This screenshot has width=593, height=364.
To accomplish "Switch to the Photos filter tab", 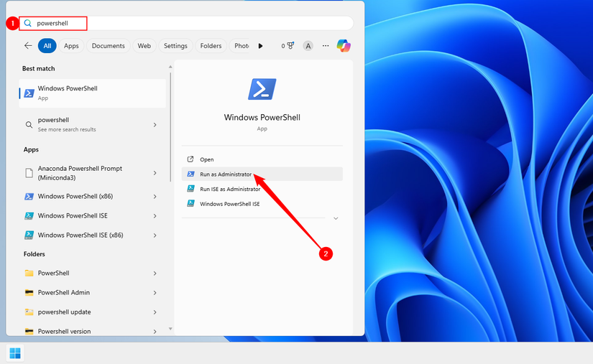I will click(x=241, y=46).
